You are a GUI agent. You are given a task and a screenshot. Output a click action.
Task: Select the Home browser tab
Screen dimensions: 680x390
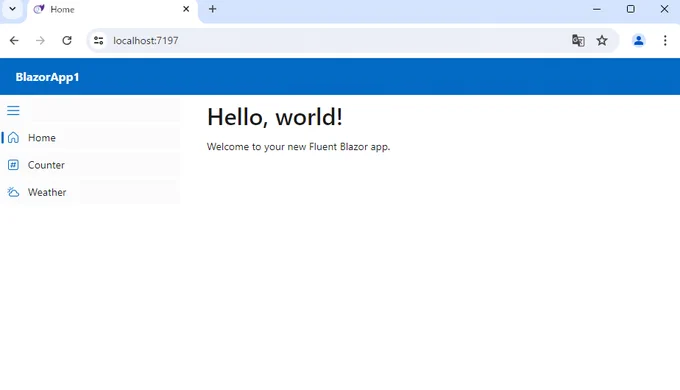coord(112,10)
